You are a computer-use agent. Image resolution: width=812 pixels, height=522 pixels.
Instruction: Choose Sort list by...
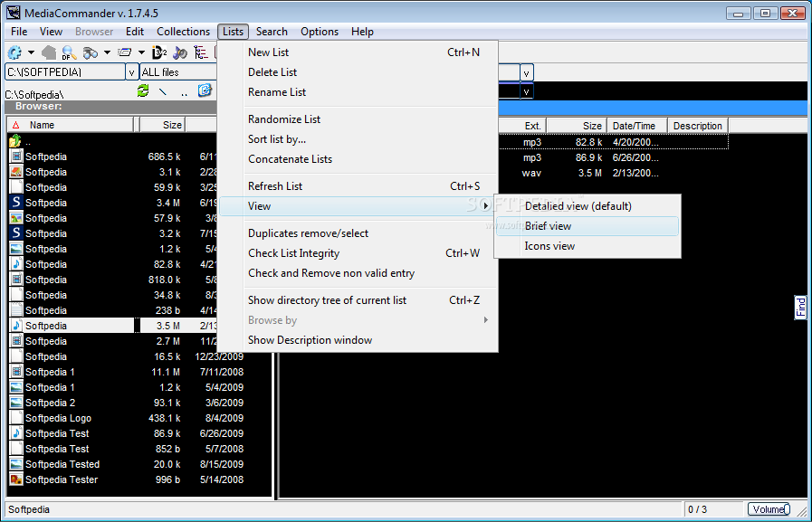coord(358,139)
